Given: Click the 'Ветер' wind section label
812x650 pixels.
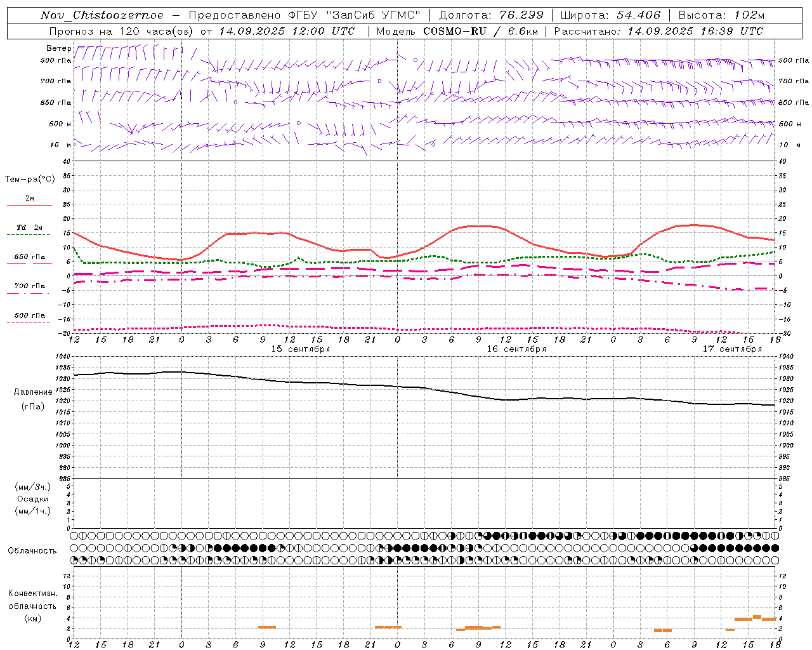Looking at the screenshot, I should [58, 48].
